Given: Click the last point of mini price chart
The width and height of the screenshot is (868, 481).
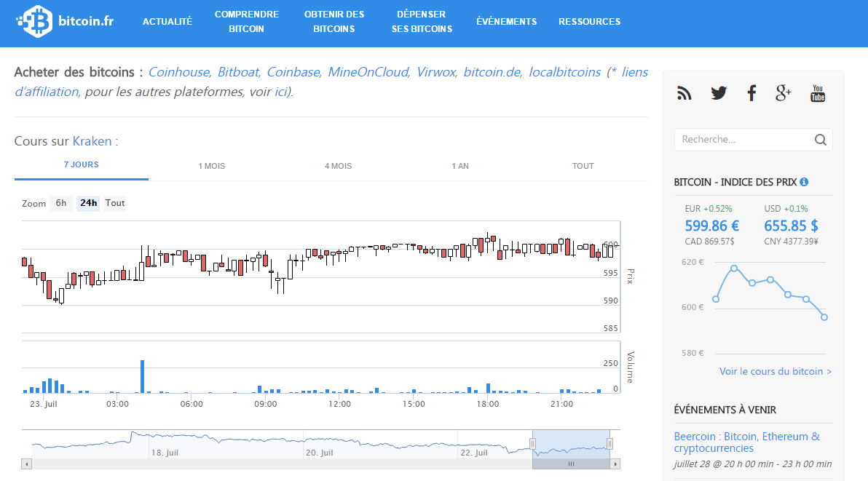Looking at the screenshot, I should click(x=824, y=317).
